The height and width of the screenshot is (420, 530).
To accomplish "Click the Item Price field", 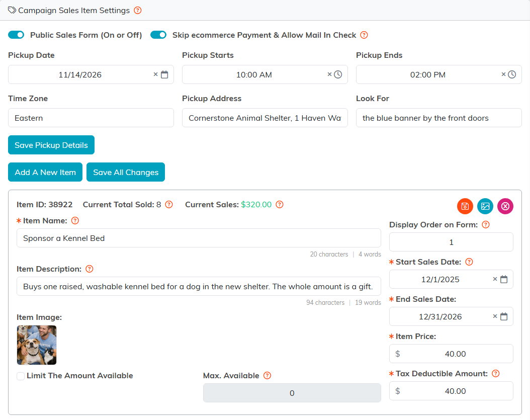I will point(451,354).
